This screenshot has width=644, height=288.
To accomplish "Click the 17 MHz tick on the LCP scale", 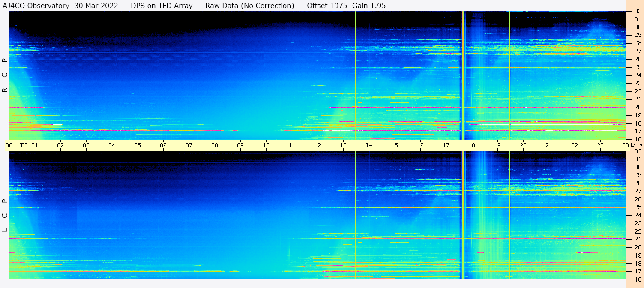I will tap(637, 272).
